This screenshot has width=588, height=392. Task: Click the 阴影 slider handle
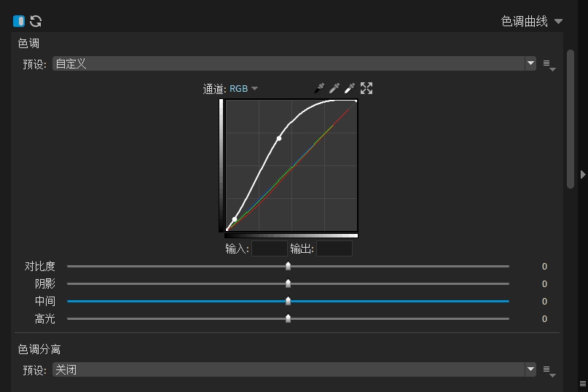[288, 284]
